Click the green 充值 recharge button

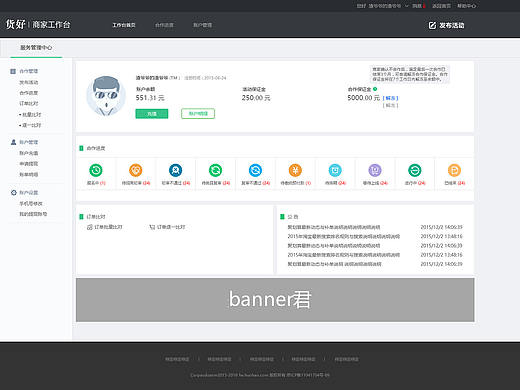pyautogui.click(x=152, y=114)
